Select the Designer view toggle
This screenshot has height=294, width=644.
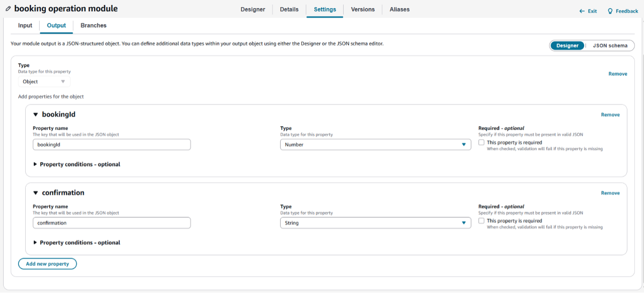coord(567,45)
